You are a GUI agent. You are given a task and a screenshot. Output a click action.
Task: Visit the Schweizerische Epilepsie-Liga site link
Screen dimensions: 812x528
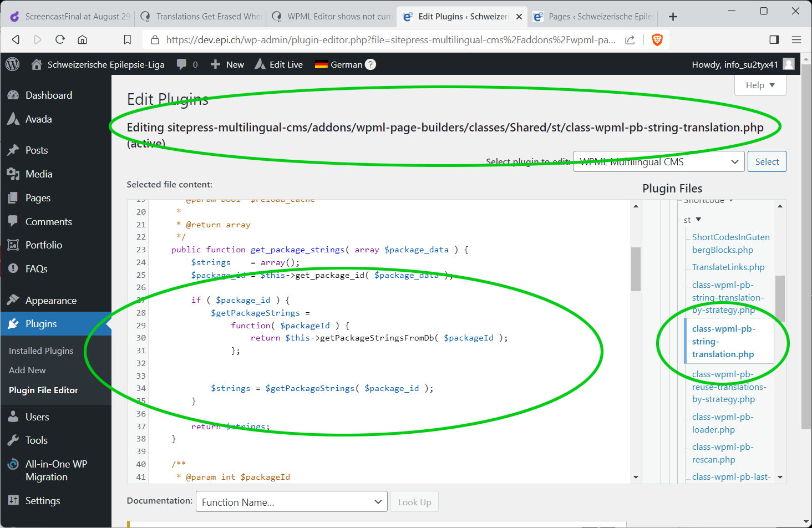point(98,64)
